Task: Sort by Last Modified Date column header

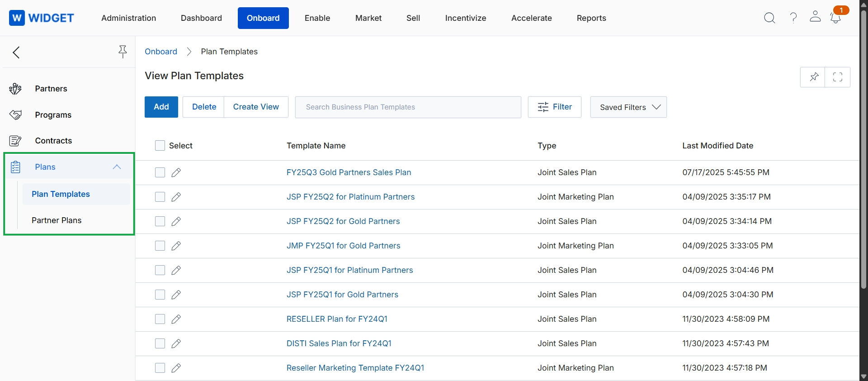Action: click(x=718, y=146)
